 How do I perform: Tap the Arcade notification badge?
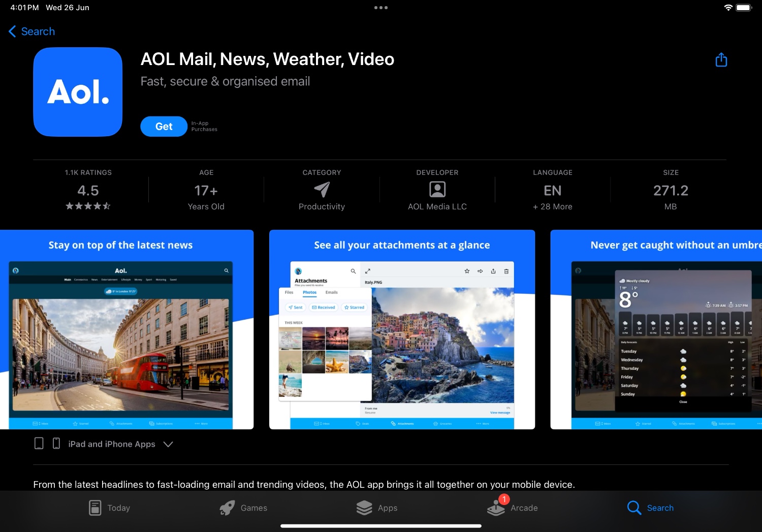pos(504,499)
